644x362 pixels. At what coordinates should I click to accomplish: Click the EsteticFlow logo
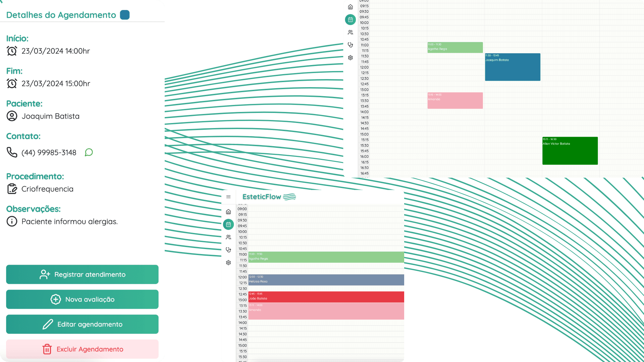tap(269, 197)
